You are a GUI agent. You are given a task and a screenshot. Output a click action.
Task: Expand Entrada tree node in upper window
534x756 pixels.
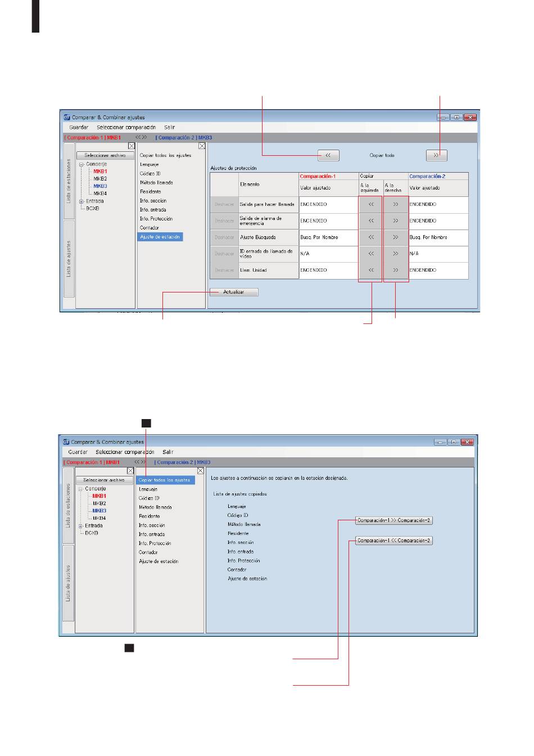pos(82,201)
